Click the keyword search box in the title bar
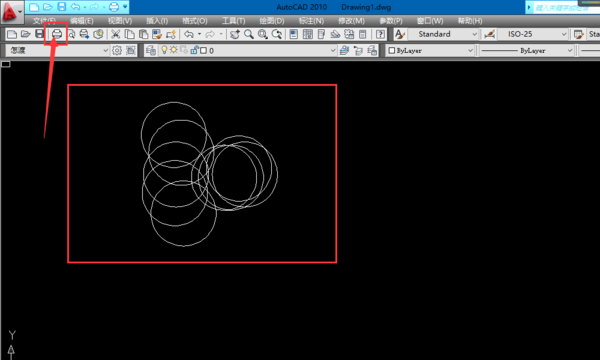The image size is (600, 360). tap(562, 7)
